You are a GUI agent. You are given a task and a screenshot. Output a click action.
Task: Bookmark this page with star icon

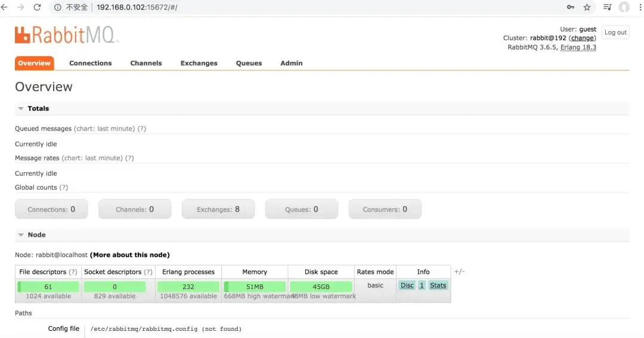click(587, 7)
